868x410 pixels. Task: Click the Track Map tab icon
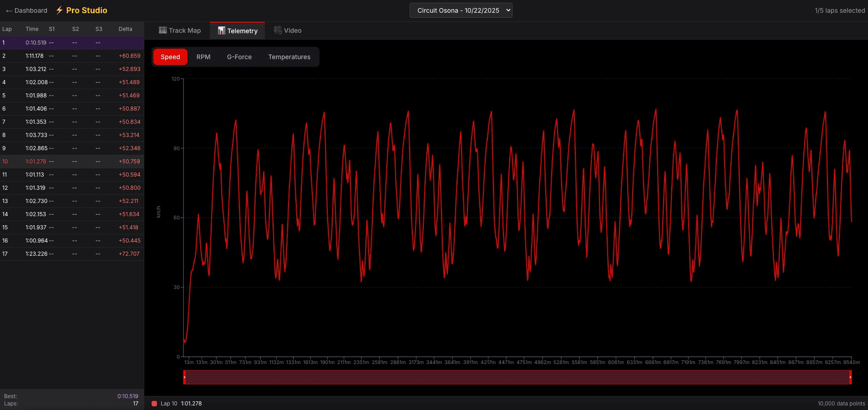[x=162, y=30]
